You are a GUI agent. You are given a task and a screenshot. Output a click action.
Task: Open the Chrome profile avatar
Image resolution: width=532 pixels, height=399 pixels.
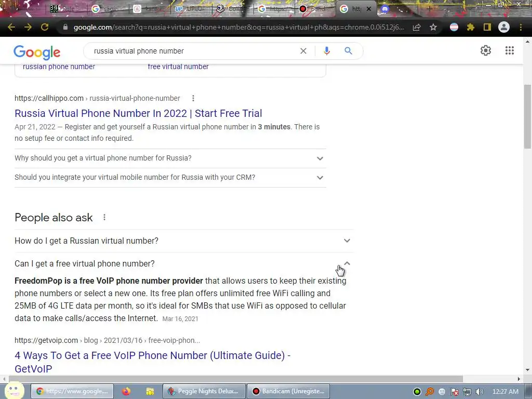point(504,27)
